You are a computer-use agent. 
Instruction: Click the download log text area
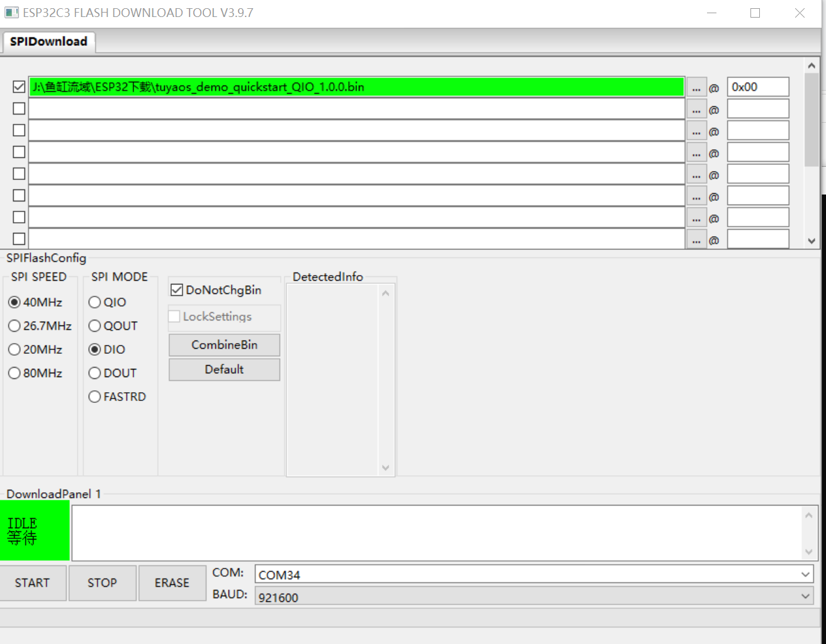click(x=437, y=533)
